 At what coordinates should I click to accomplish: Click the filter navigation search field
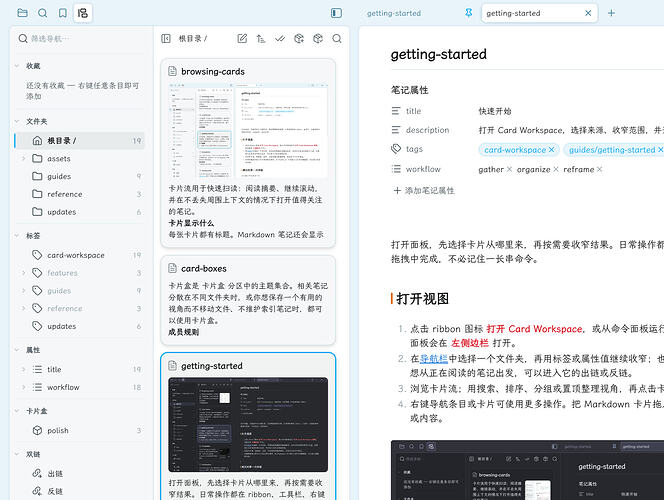pos(80,39)
